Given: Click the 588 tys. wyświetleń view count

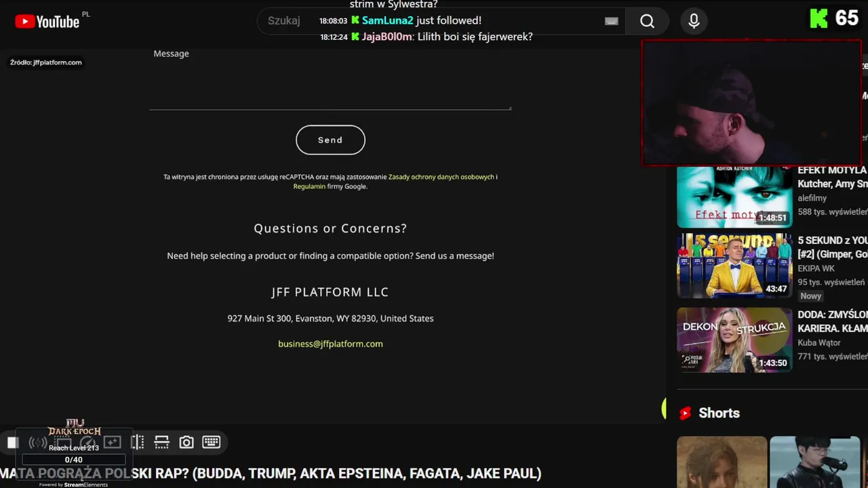Looking at the screenshot, I should click(833, 212).
